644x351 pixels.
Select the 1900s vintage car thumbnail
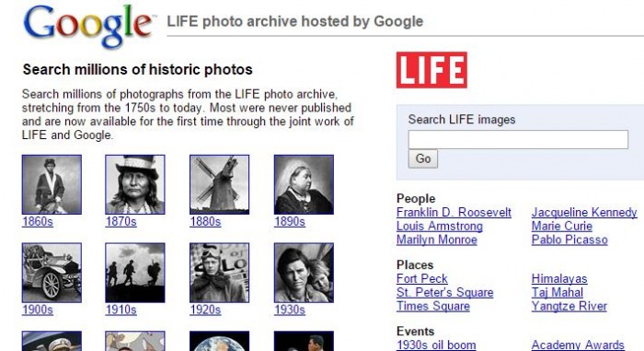(x=52, y=273)
